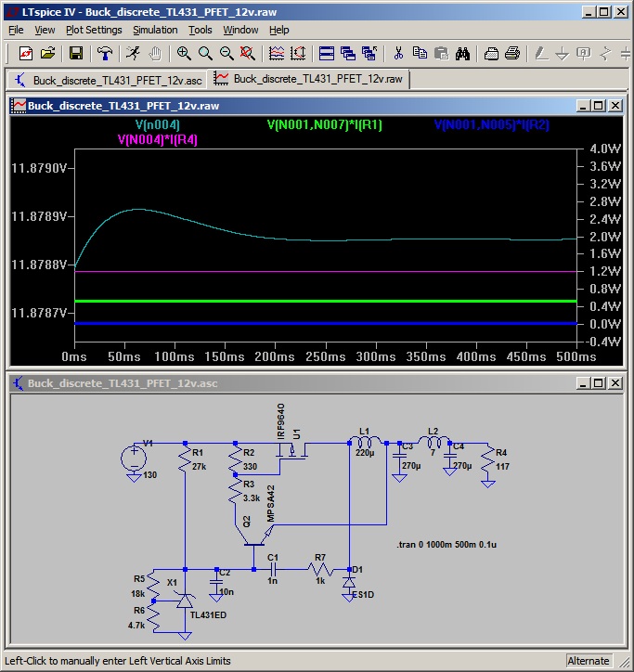Click the V(N001,N007)*I(R1) green trace label
Screen dimensions: 634x672
click(324, 124)
